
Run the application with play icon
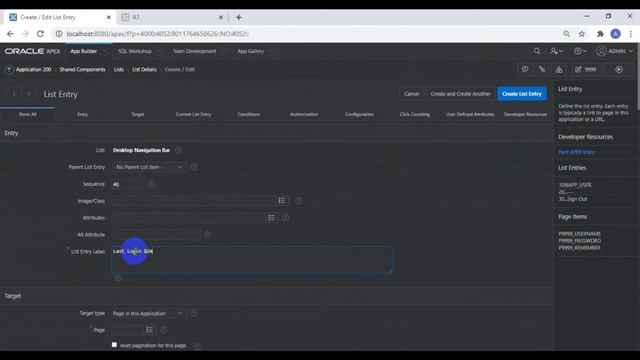619,70
